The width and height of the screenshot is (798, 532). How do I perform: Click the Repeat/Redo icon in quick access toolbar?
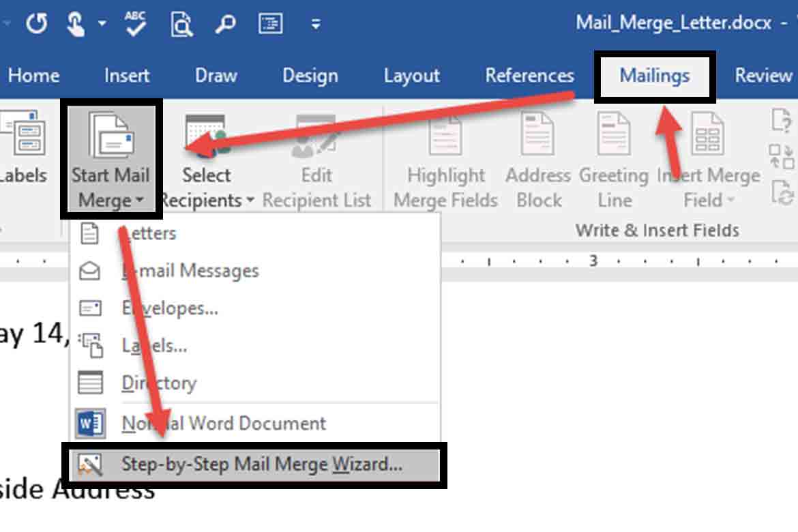point(37,23)
